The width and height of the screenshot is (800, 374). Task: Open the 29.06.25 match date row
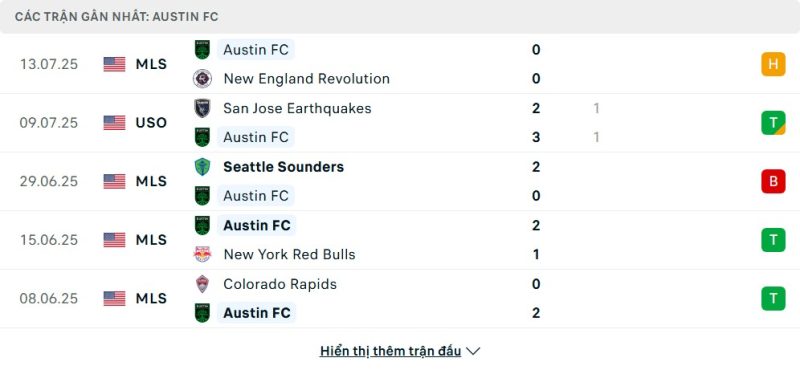[x=400, y=181]
